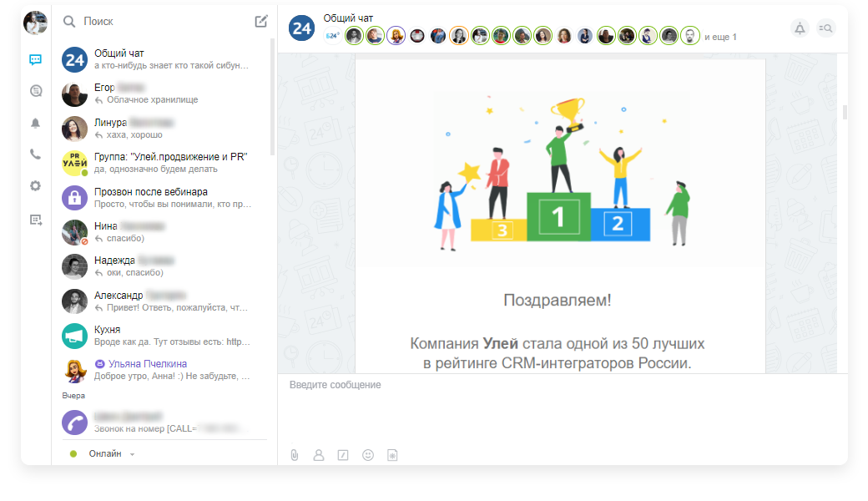Open chat with Надежда

pyautogui.click(x=164, y=267)
